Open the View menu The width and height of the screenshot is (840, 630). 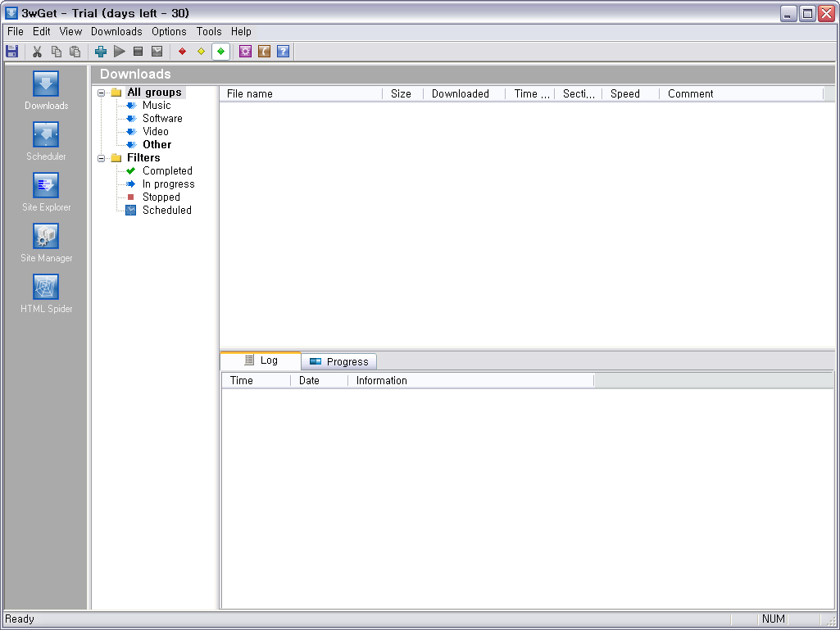(70, 32)
